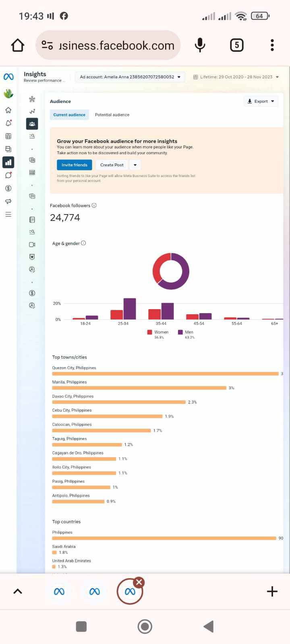Click 'Antipolo, Philippines' city label
The width and height of the screenshot is (290, 644).
point(71,495)
